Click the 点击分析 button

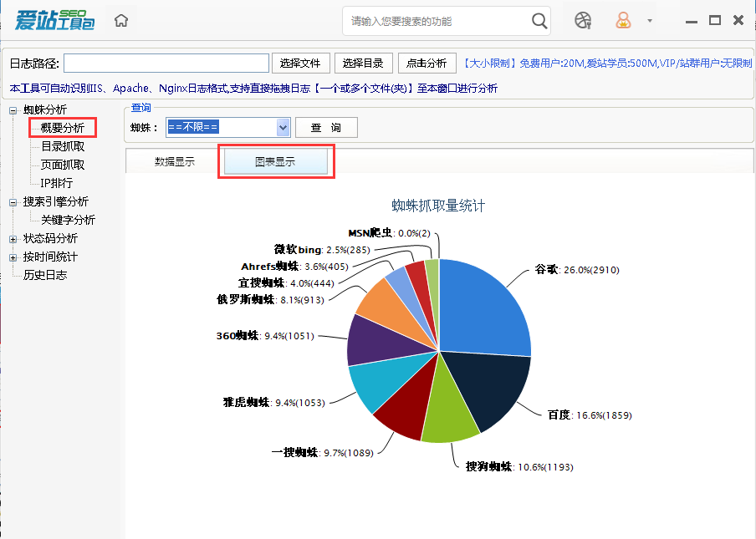(x=427, y=63)
